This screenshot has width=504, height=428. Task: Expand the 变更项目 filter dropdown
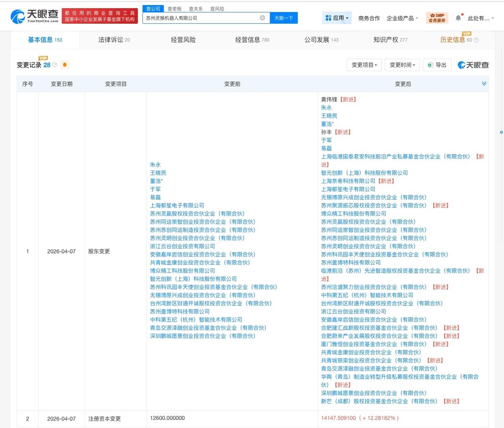coord(364,65)
